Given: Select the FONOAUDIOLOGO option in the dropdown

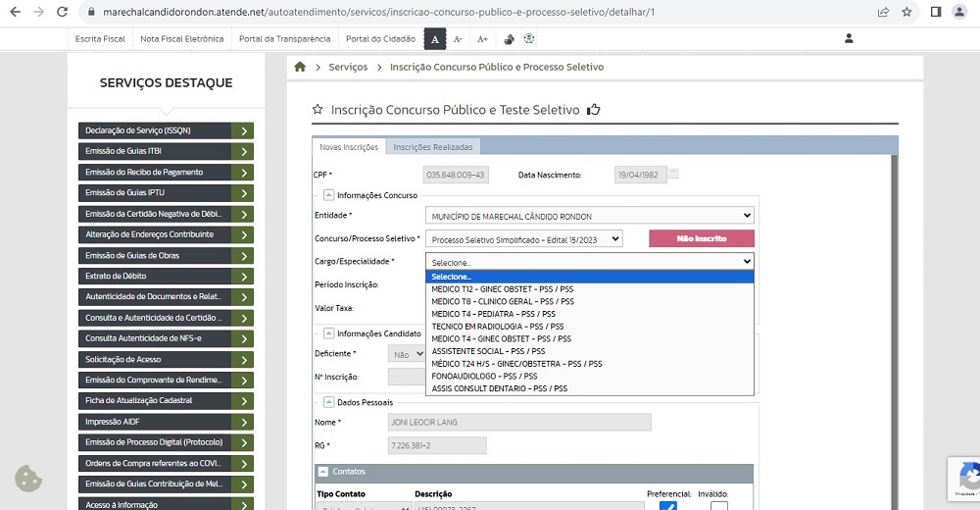Looking at the screenshot, I should point(484,377).
